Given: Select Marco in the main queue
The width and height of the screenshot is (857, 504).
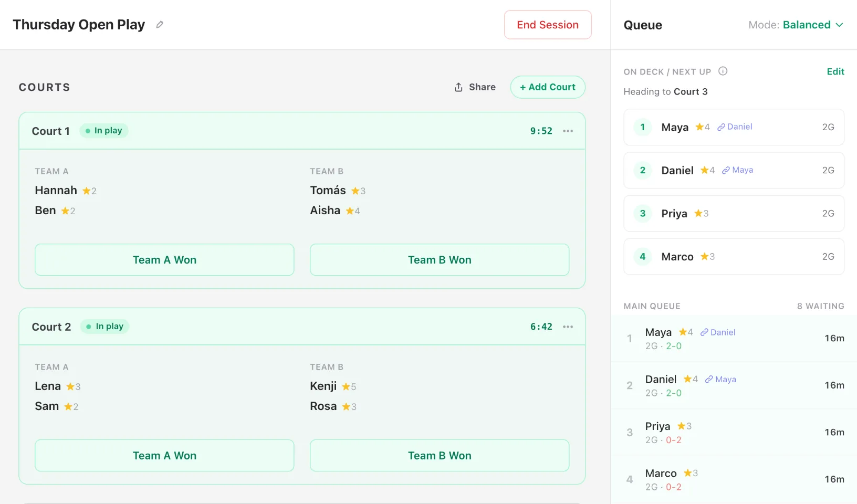Looking at the screenshot, I should (734, 479).
